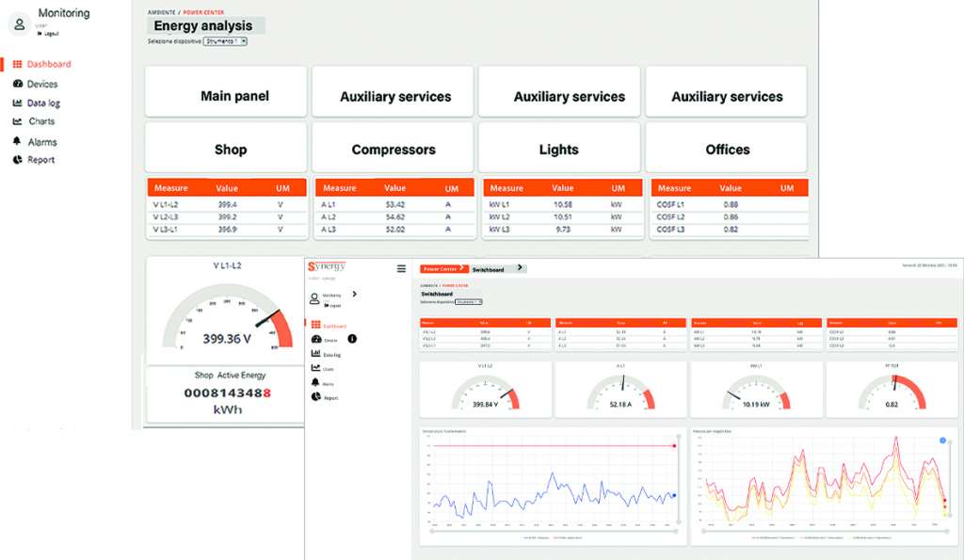Click the Alarms bell in Energy analysis sidebar

17,141
